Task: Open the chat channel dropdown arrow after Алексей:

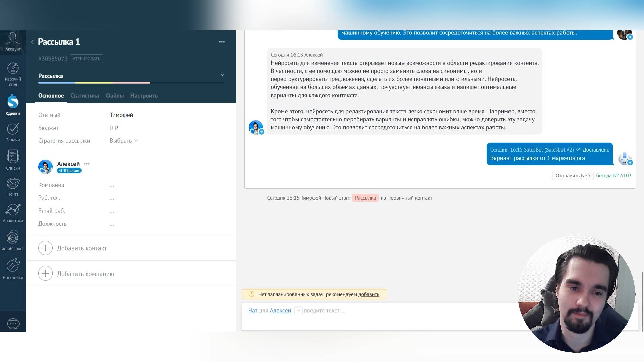Action: [298, 311]
